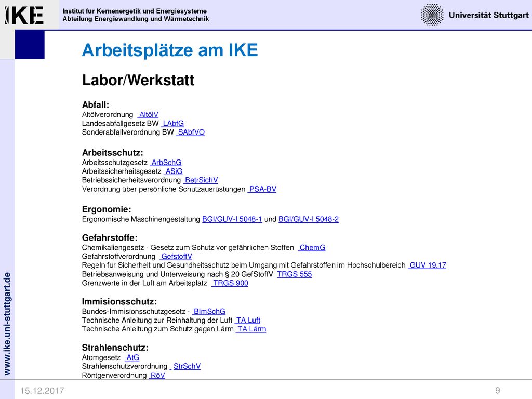Follow the BImSchG link
Image resolution: width=532 pixels, height=399 pixels.
coord(209,312)
